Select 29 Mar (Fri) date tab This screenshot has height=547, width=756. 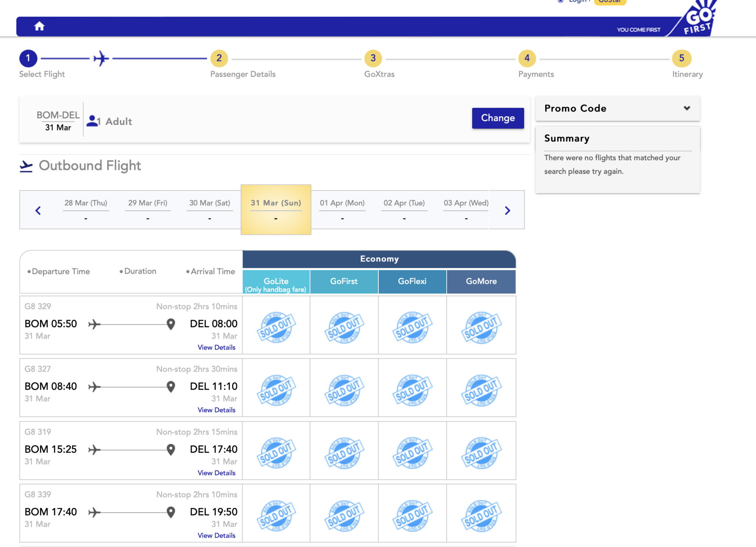coord(148,210)
